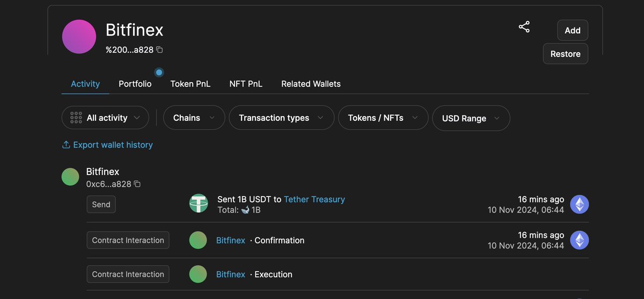Open Bitfinex link on Execution row
Image resolution: width=644 pixels, height=299 pixels.
click(231, 274)
